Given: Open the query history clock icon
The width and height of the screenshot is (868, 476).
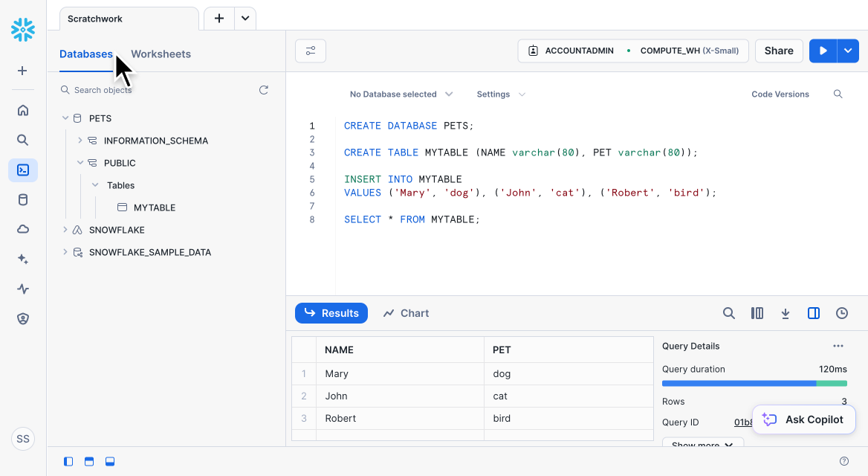Looking at the screenshot, I should tap(841, 313).
